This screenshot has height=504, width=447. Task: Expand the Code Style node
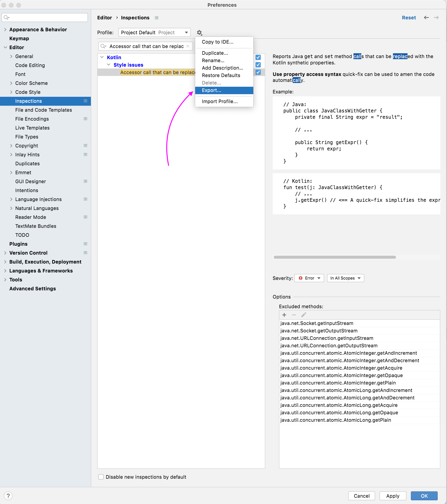tap(11, 92)
